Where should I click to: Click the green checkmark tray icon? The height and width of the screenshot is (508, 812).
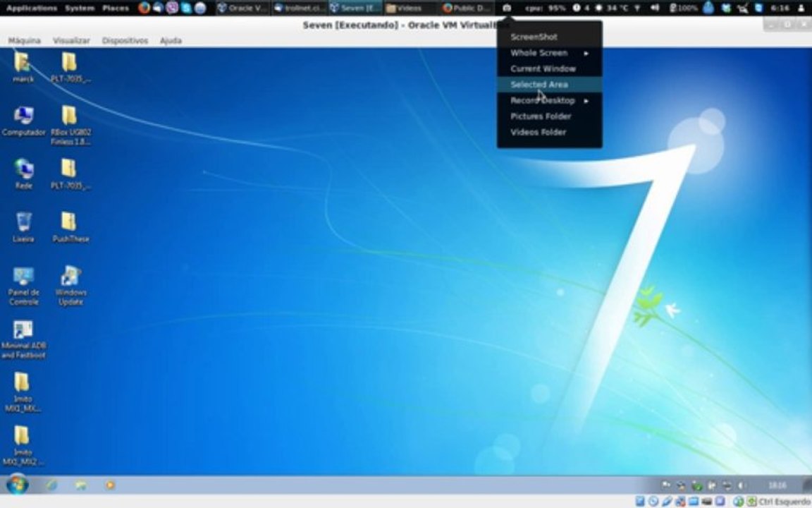point(697,485)
